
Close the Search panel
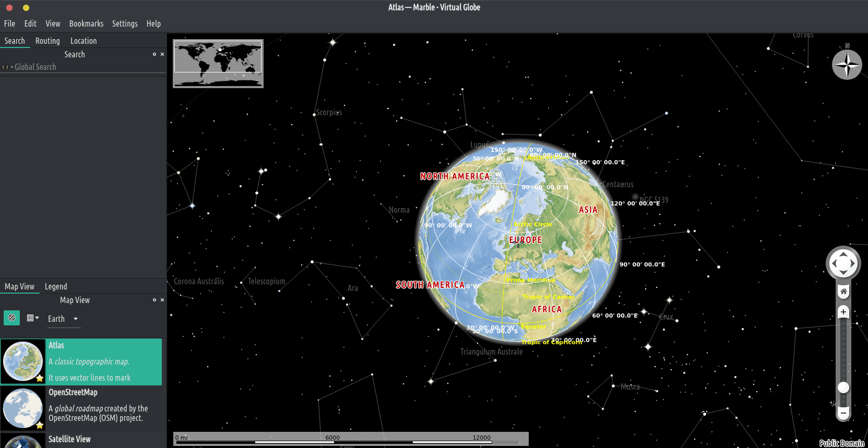pos(162,54)
